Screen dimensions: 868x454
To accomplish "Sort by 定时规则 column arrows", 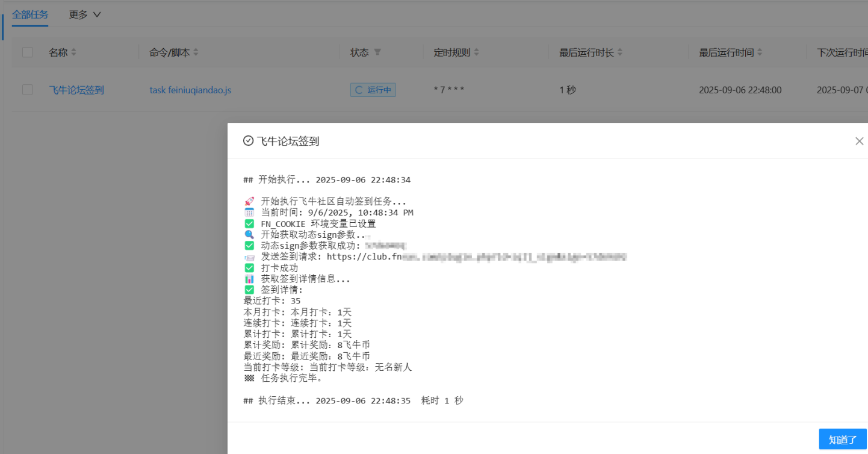I will [x=476, y=53].
